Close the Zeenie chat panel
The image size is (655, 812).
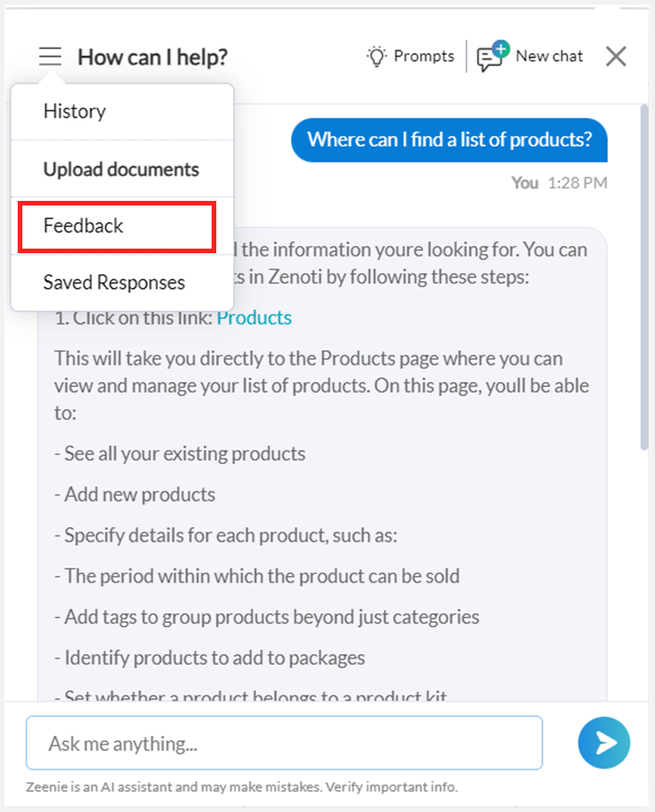tap(616, 56)
